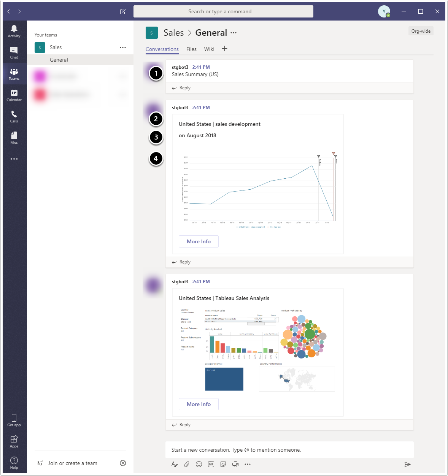Screen dimensions: 448x476
Task: Expand more apps ellipsis in sidebar
Action: [14, 159]
